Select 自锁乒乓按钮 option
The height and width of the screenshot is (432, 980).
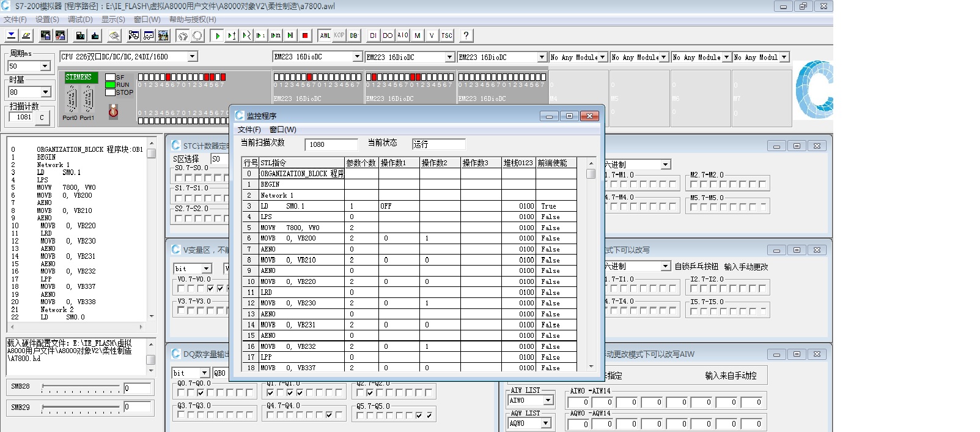[x=696, y=267]
